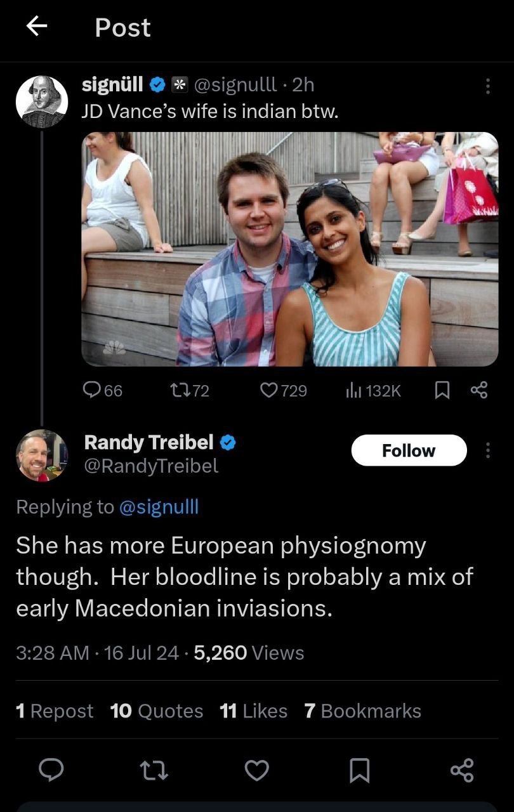Like signüll's post with 729 likes
Image resolution: width=514 pixels, height=812 pixels.
(x=283, y=391)
